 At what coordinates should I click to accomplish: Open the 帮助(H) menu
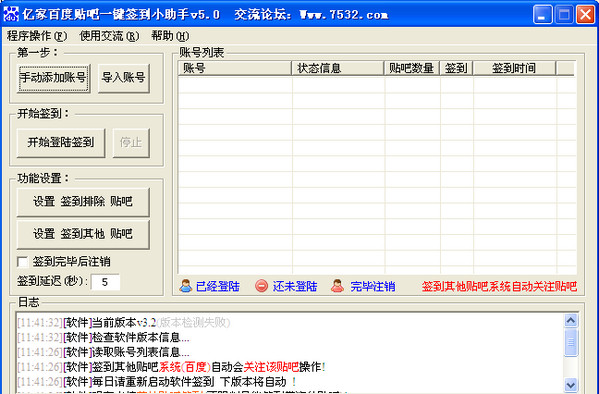tap(170, 36)
